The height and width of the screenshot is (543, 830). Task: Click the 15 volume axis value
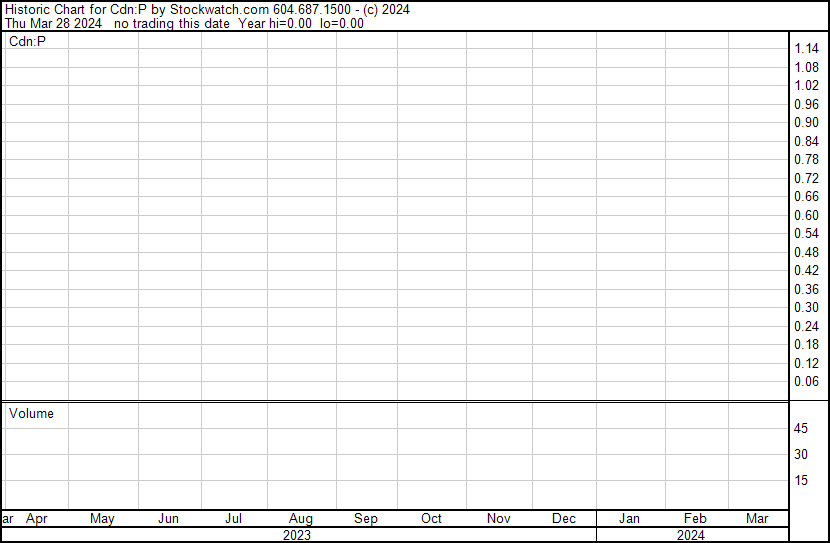801,480
